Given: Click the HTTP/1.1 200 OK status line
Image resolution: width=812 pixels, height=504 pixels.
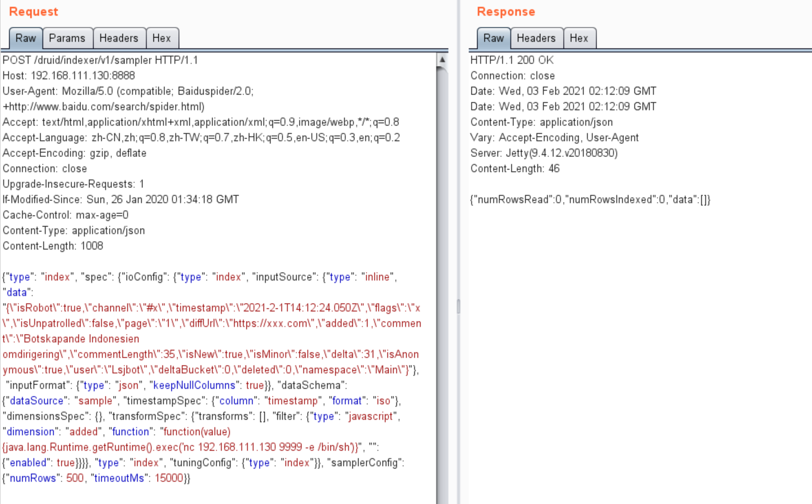Looking at the screenshot, I should tap(512, 60).
